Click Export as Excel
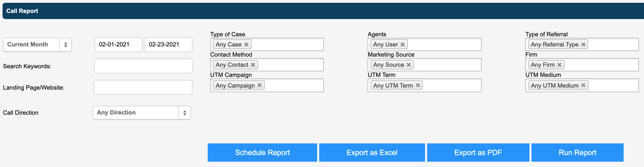 tap(372, 153)
